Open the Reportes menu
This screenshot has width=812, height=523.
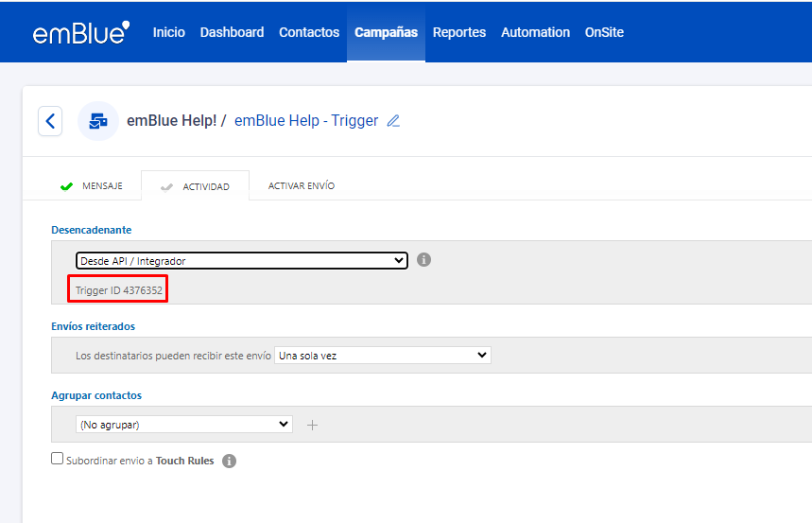[459, 32]
